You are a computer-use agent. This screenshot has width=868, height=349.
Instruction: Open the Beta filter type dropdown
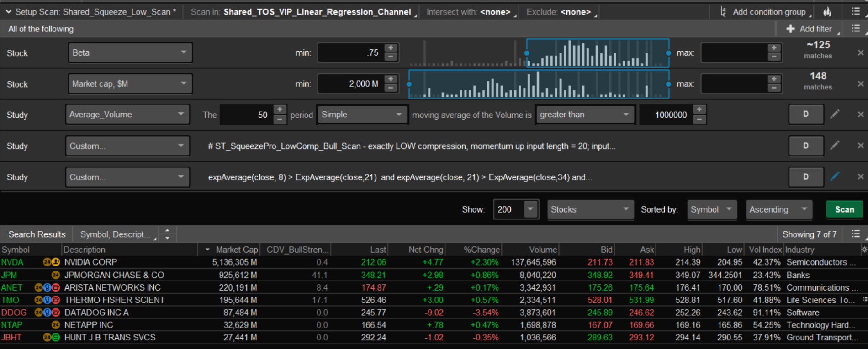click(130, 52)
